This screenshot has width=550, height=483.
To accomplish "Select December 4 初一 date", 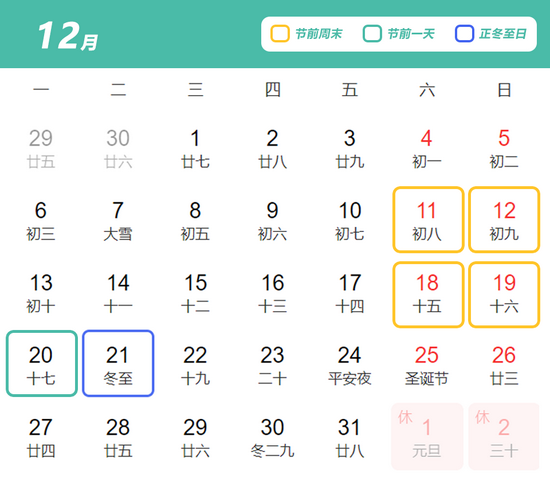I will coord(427,148).
